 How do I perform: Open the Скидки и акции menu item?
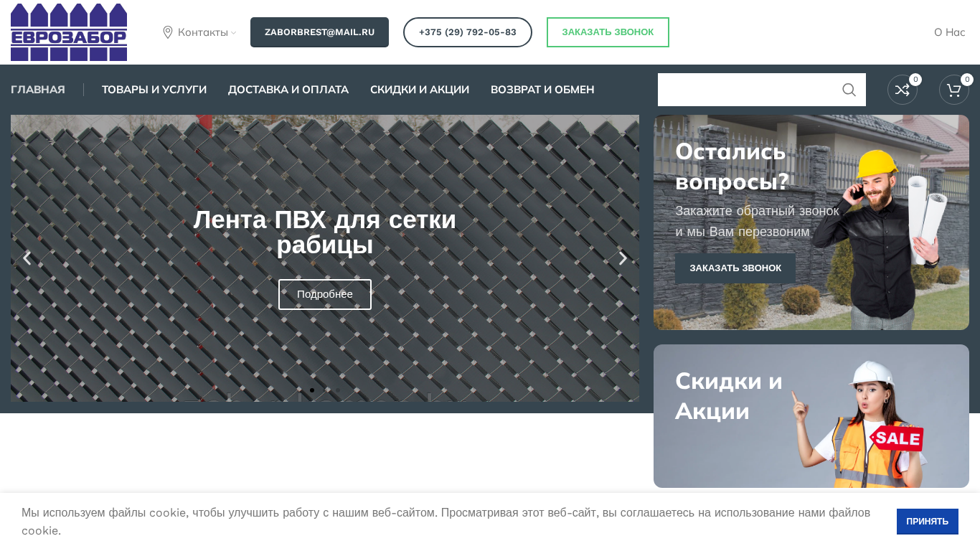[x=420, y=90]
